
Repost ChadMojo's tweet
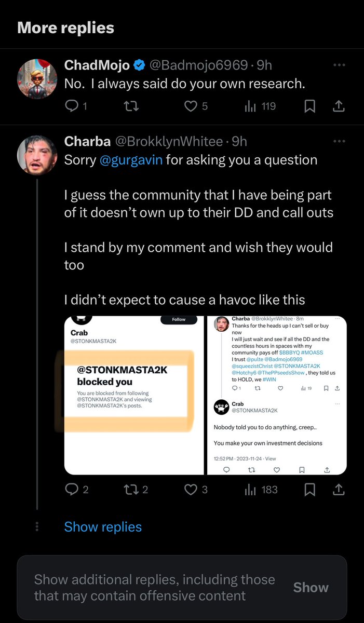(x=132, y=106)
